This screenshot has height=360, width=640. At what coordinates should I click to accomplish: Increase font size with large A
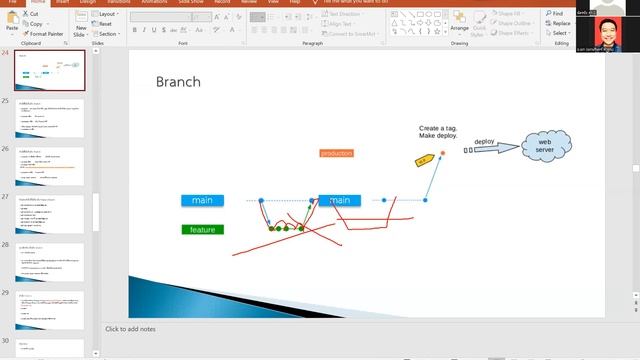pos(217,17)
